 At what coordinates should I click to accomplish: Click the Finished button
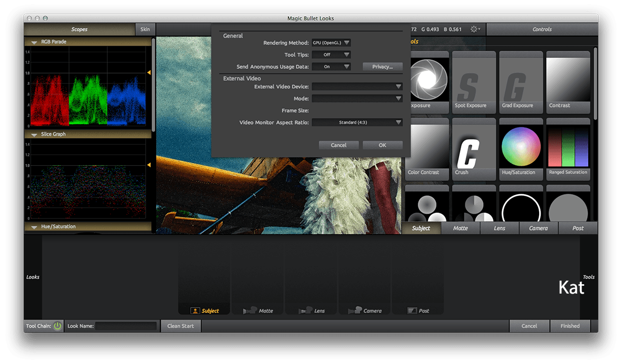pos(570,326)
